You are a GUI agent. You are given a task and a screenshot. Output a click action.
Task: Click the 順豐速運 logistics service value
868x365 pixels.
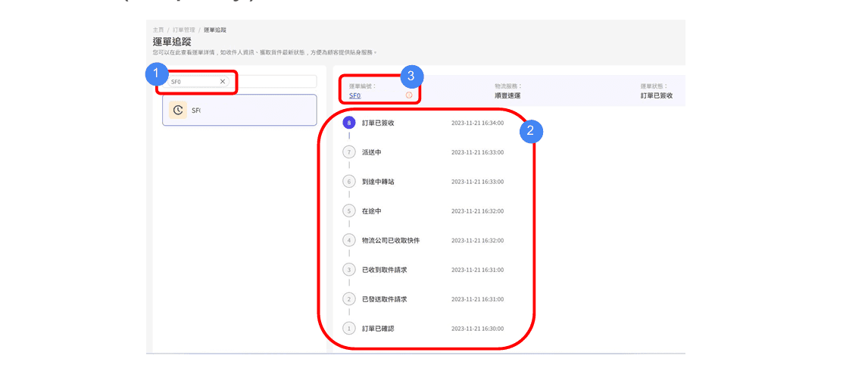pos(507,96)
